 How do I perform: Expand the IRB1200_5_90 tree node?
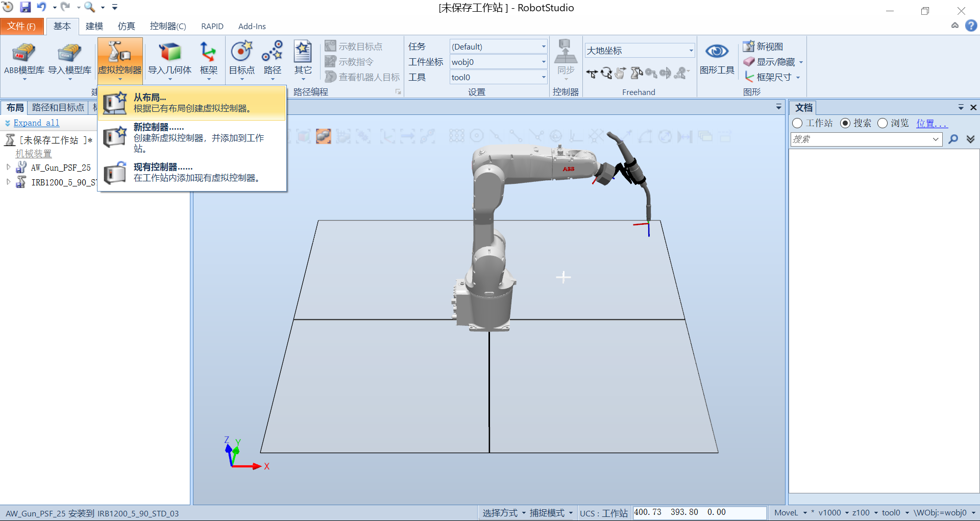pyautogui.click(x=8, y=182)
